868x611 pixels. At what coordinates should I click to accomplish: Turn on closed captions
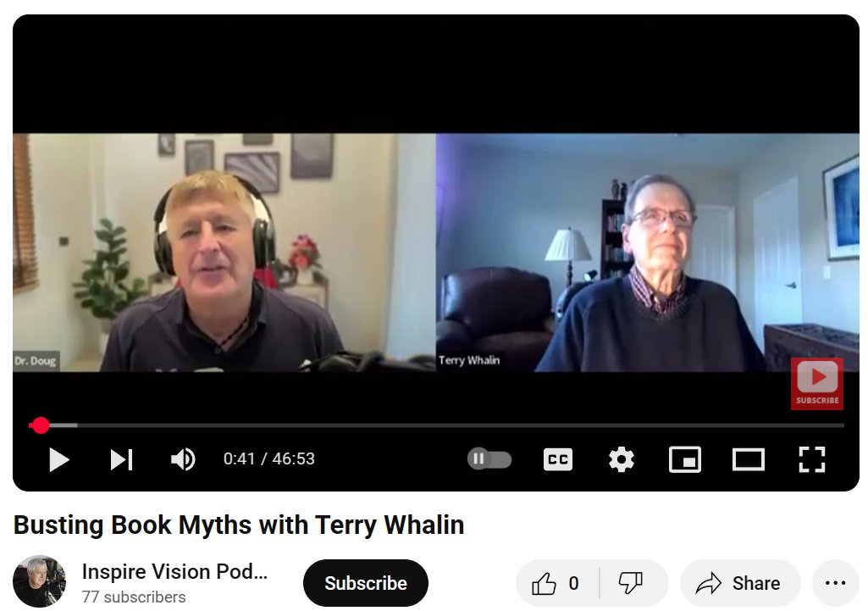(x=557, y=459)
